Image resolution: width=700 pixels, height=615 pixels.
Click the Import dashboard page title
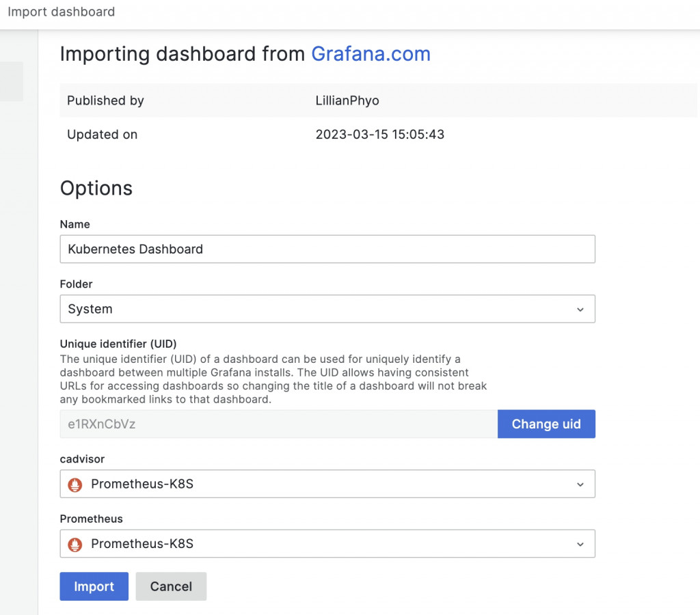[x=61, y=12]
